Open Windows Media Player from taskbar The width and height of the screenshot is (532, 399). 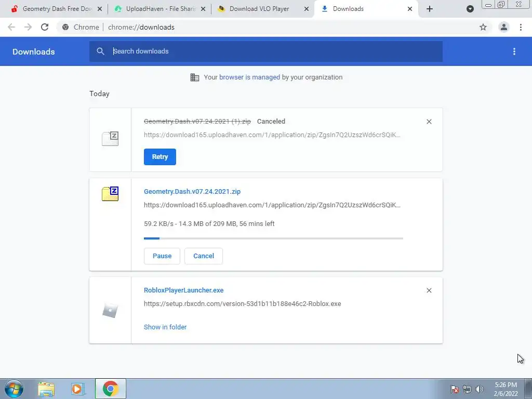pos(78,389)
